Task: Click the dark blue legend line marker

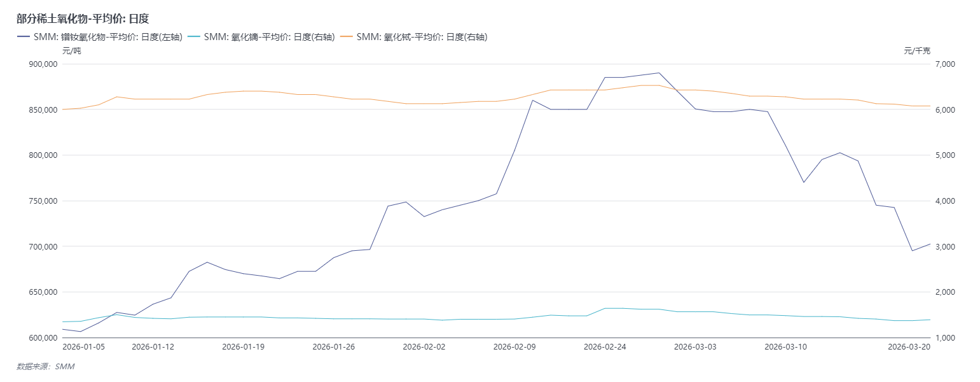Action: 24,37
